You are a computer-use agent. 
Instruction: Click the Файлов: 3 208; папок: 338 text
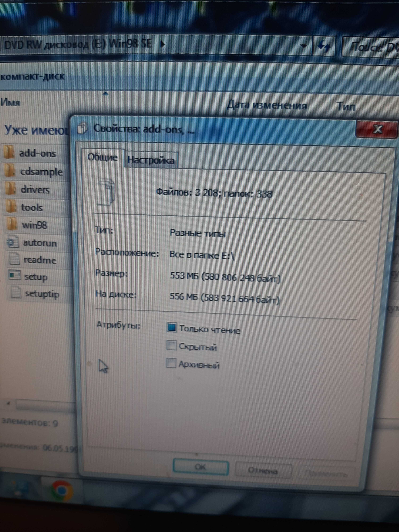pyautogui.click(x=214, y=193)
